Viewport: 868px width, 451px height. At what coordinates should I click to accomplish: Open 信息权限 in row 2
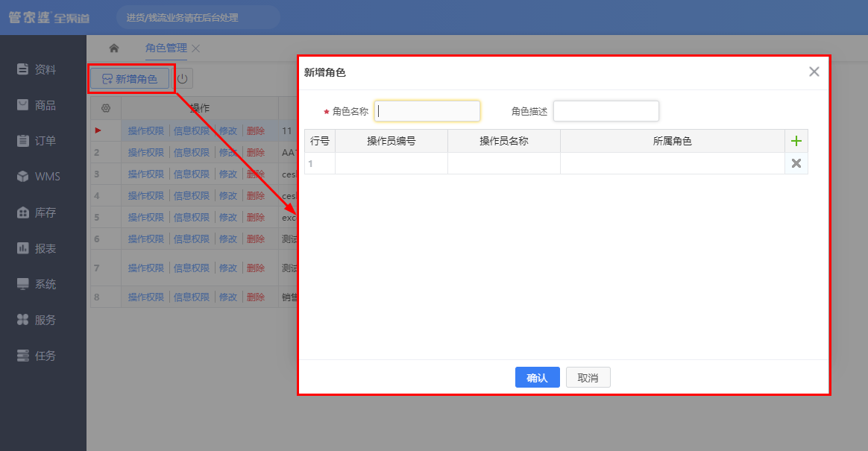tap(192, 153)
